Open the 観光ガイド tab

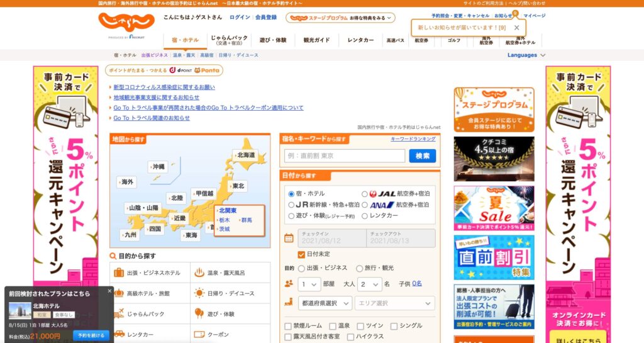(x=316, y=40)
